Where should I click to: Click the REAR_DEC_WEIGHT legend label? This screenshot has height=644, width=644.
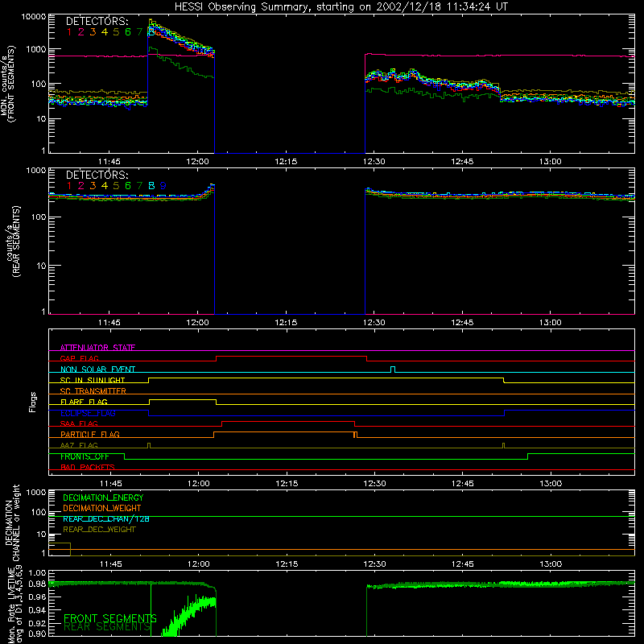pyautogui.click(x=99, y=530)
